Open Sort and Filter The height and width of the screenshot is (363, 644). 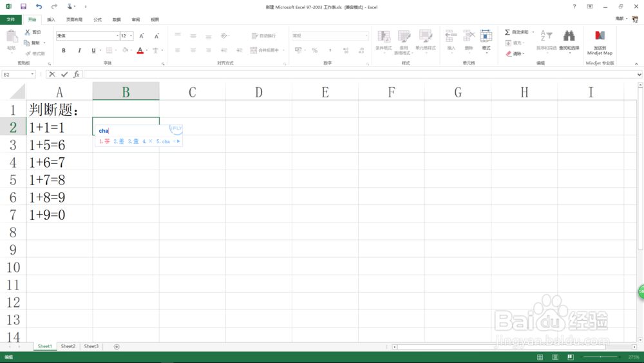[546, 40]
